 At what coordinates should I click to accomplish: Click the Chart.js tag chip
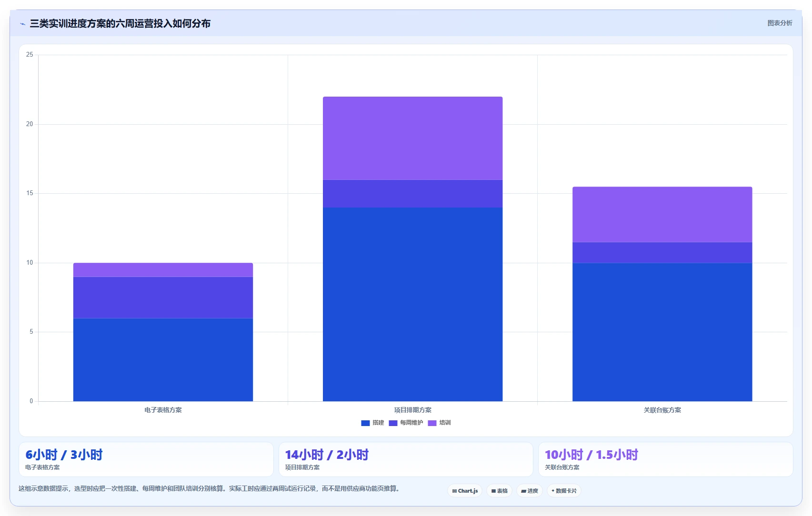pyautogui.click(x=465, y=491)
